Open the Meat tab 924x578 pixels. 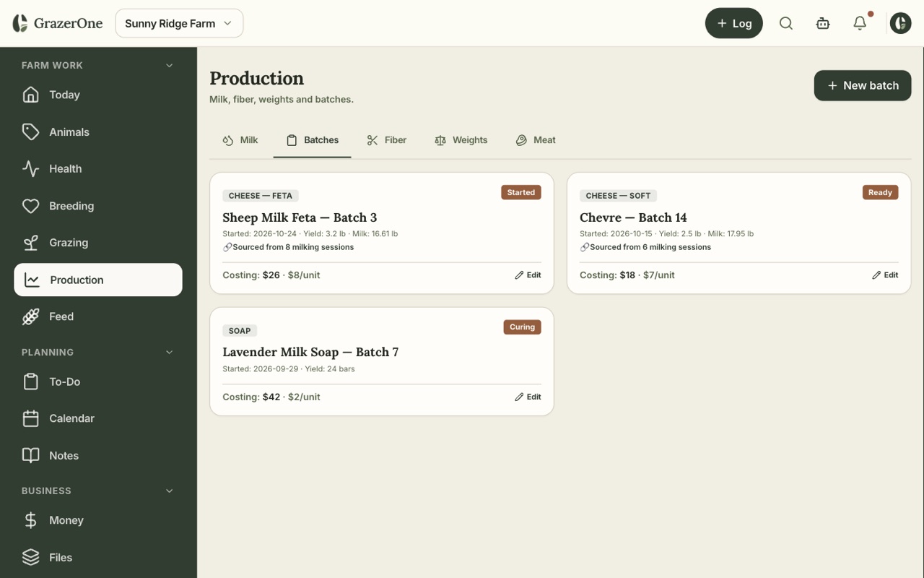(536, 140)
